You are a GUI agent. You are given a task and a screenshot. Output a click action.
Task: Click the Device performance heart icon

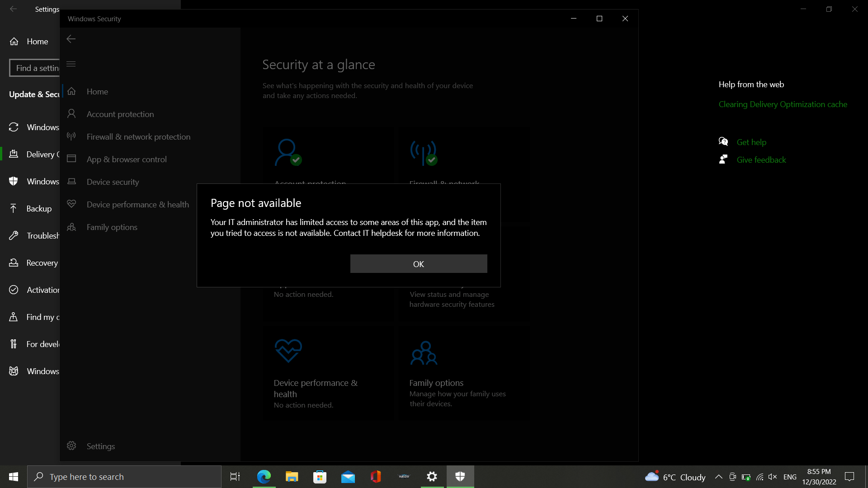coord(288,351)
